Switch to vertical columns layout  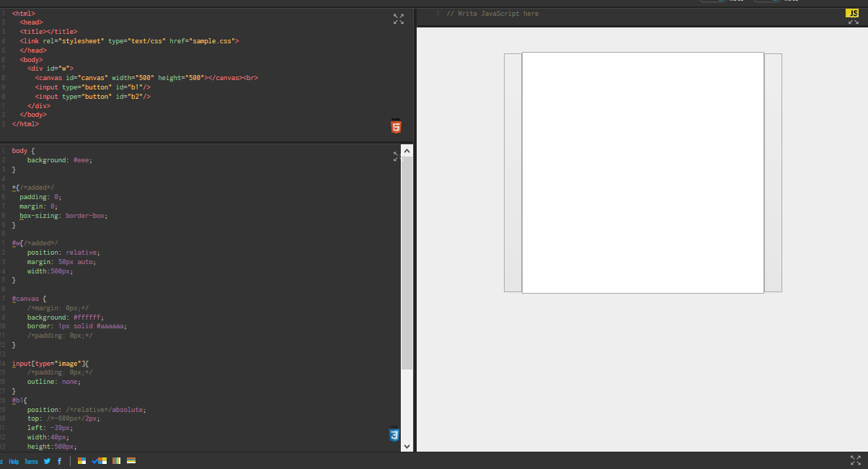[x=117, y=461]
